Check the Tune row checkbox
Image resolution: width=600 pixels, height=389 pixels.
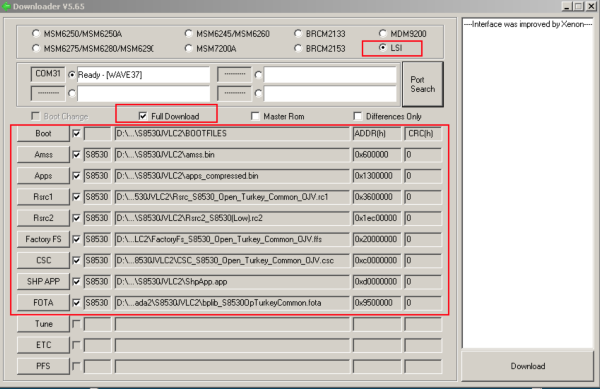pos(77,324)
